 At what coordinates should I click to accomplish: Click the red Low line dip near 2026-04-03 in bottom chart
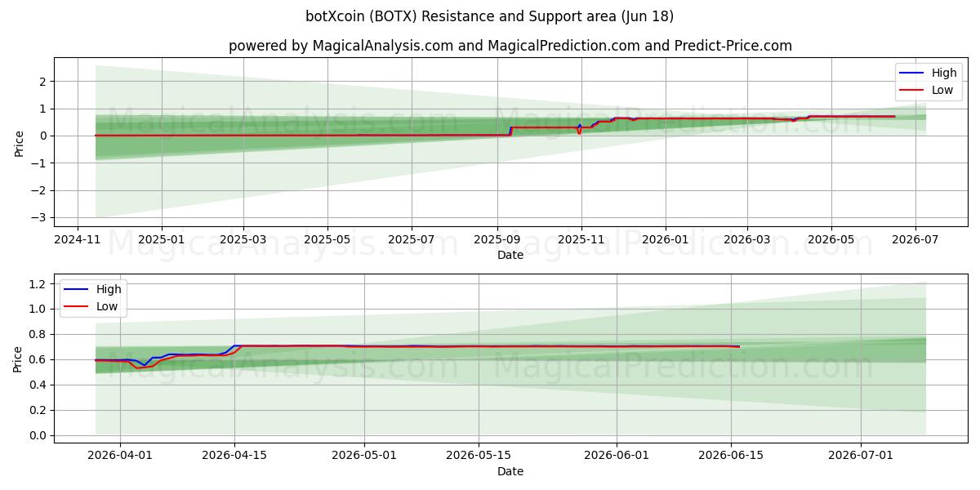(136, 367)
